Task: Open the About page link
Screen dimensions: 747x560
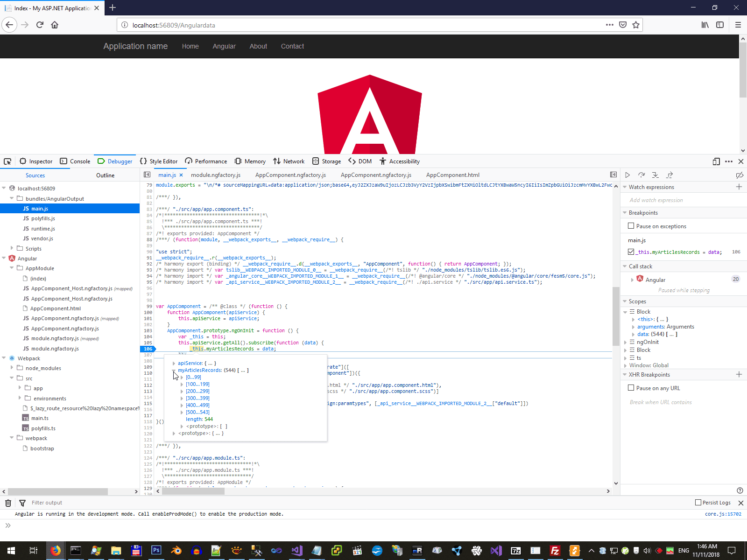Action: coord(258,46)
